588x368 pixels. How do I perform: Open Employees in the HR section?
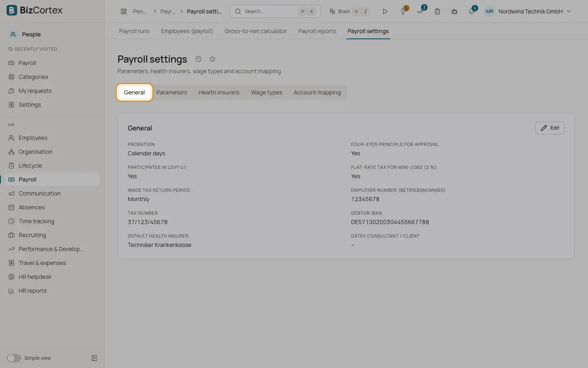click(x=52, y=138)
